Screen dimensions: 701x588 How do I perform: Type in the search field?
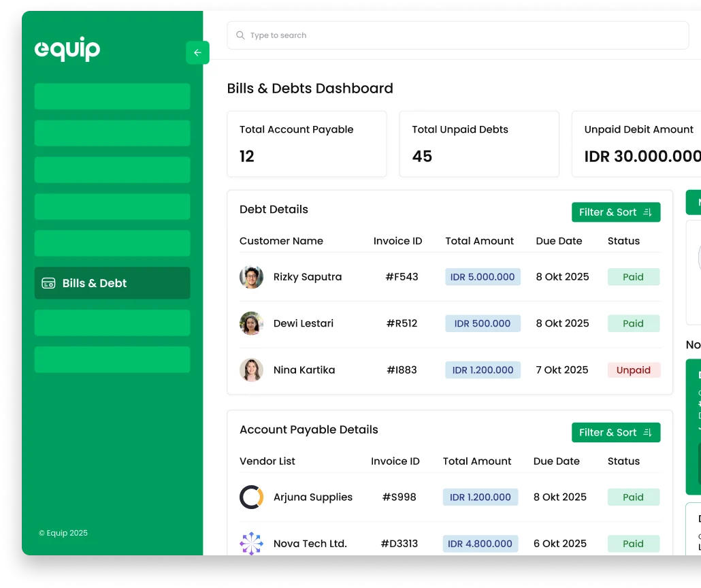click(463, 35)
